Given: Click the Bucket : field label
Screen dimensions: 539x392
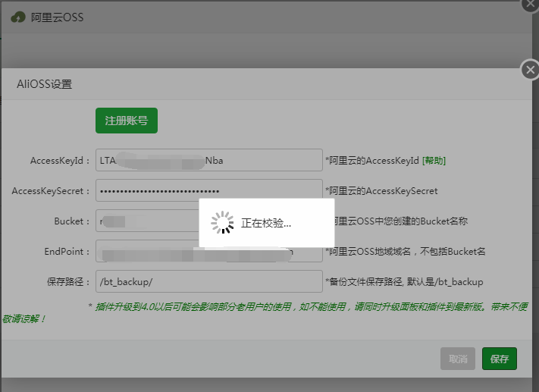Looking at the screenshot, I should 72,221.
